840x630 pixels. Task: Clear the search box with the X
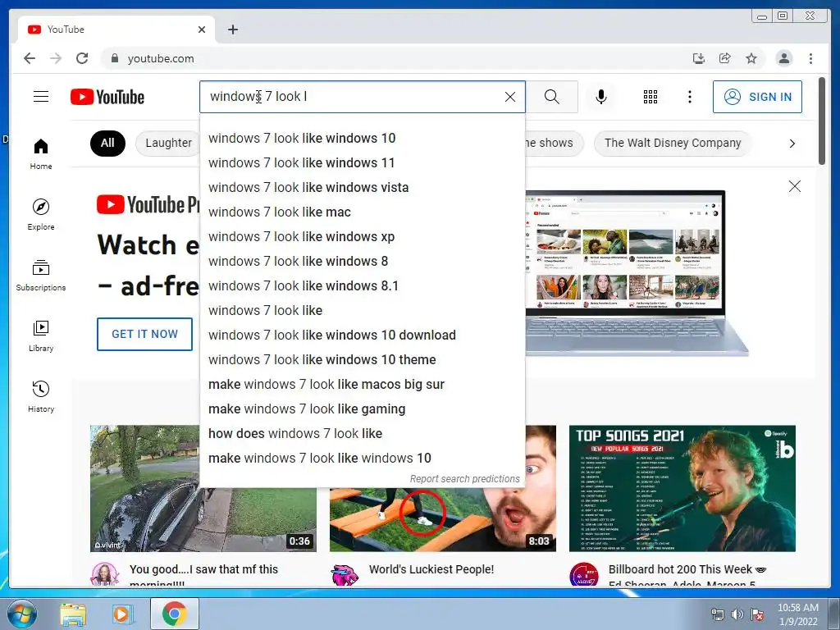pyautogui.click(x=510, y=97)
